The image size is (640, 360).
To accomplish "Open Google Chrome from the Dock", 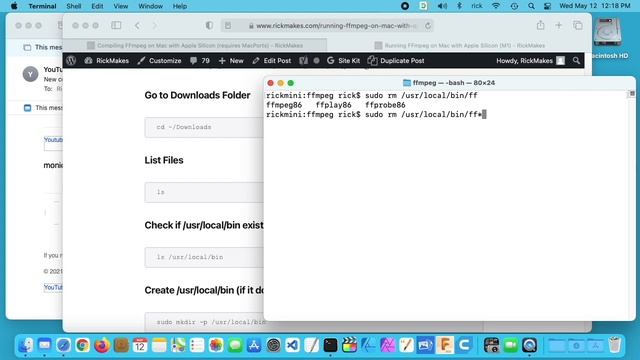I will (82, 345).
